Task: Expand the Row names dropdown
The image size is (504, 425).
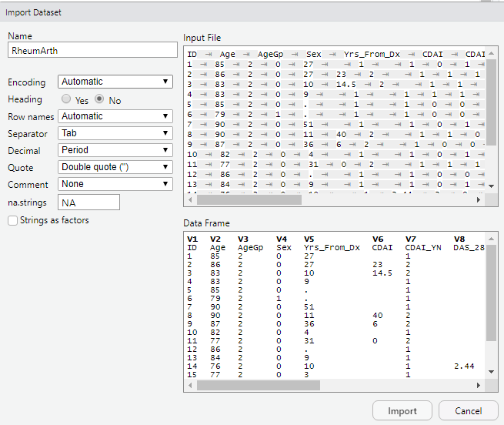Action: (115, 116)
